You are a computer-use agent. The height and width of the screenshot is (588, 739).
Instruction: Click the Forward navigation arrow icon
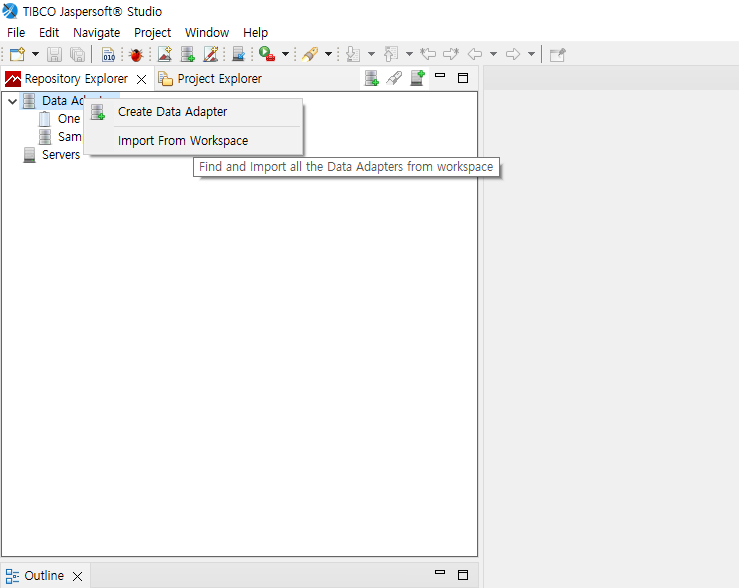click(x=513, y=54)
